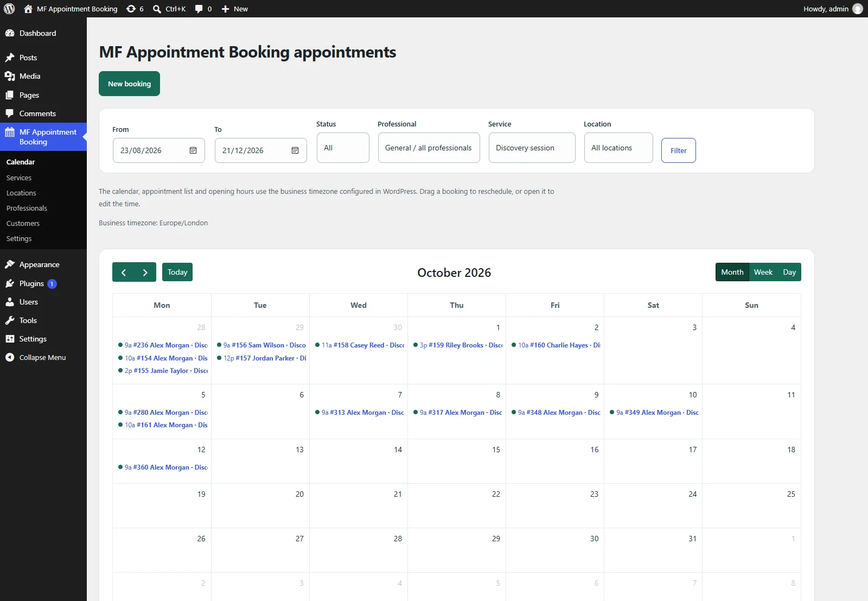
Task: Open the Locations submenu item
Action: coord(21,193)
